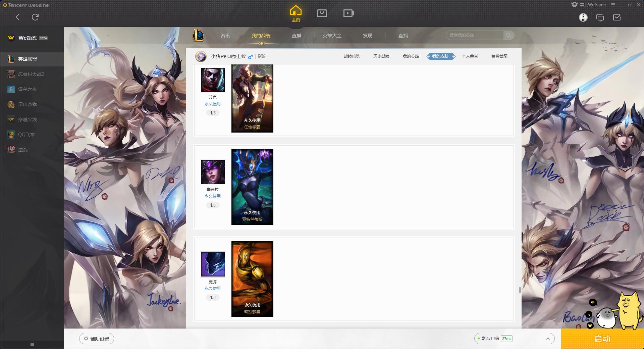Collapse sidebar using bottom list icon

point(32,344)
